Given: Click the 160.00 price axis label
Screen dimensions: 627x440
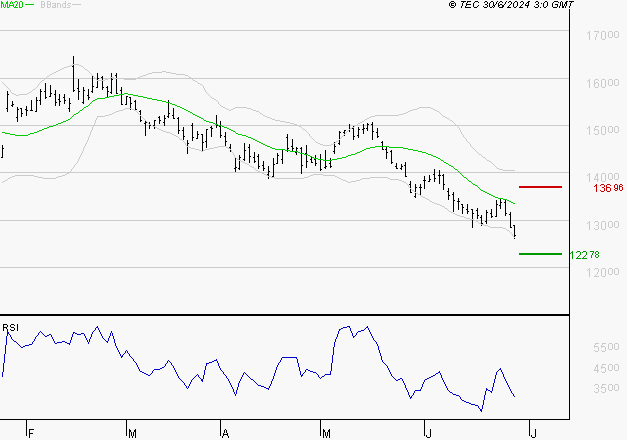Looking at the screenshot, I should [x=603, y=83].
